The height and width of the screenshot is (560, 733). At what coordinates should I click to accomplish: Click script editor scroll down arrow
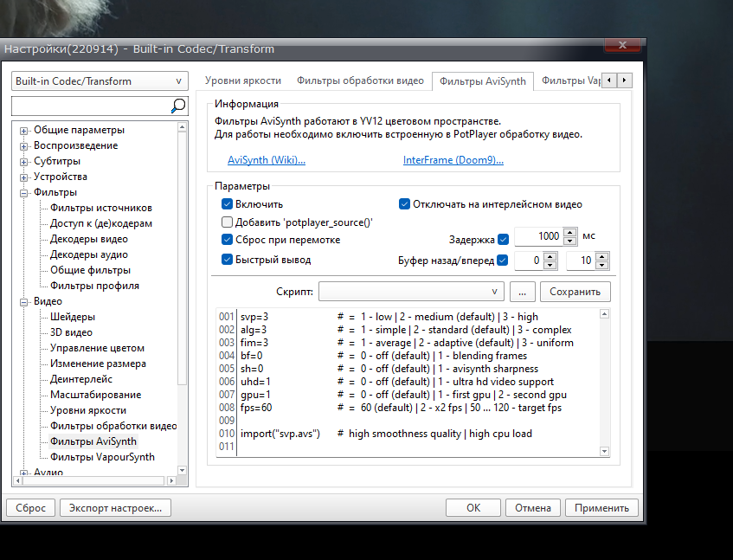pos(604,451)
